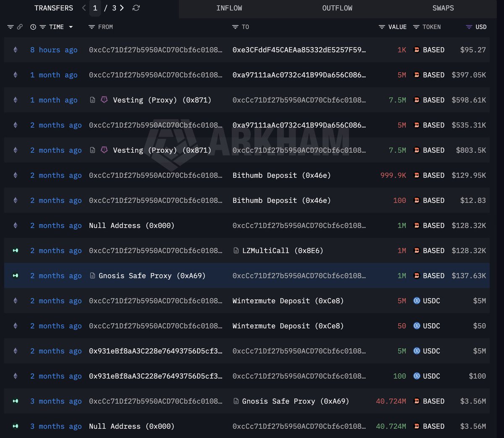Switch to the INFLOW tab

click(x=229, y=8)
